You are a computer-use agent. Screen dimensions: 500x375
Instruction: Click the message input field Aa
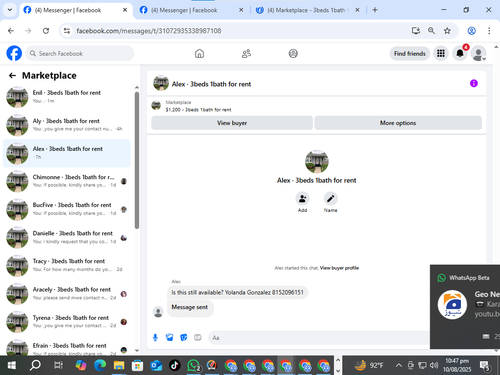pyautogui.click(x=318, y=338)
